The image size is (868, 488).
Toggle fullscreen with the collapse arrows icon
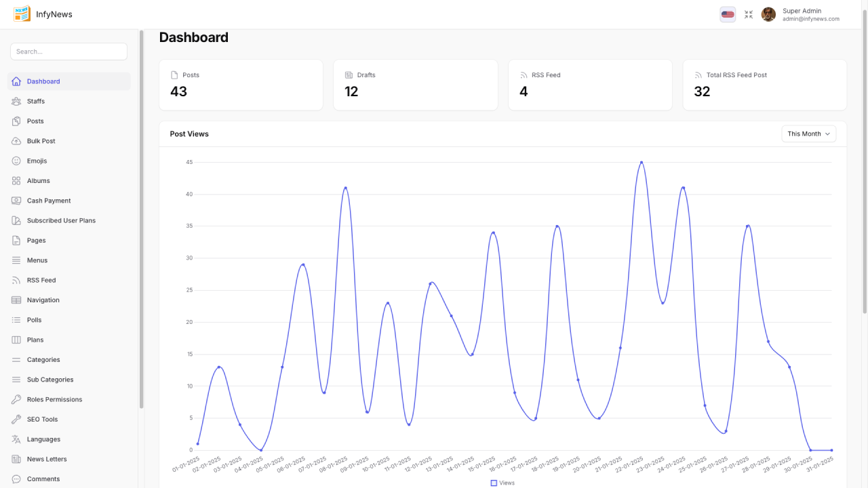(x=749, y=14)
